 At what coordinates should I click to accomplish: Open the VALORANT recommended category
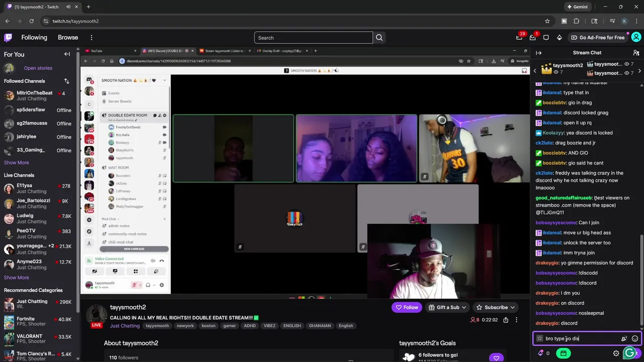pos(39,339)
